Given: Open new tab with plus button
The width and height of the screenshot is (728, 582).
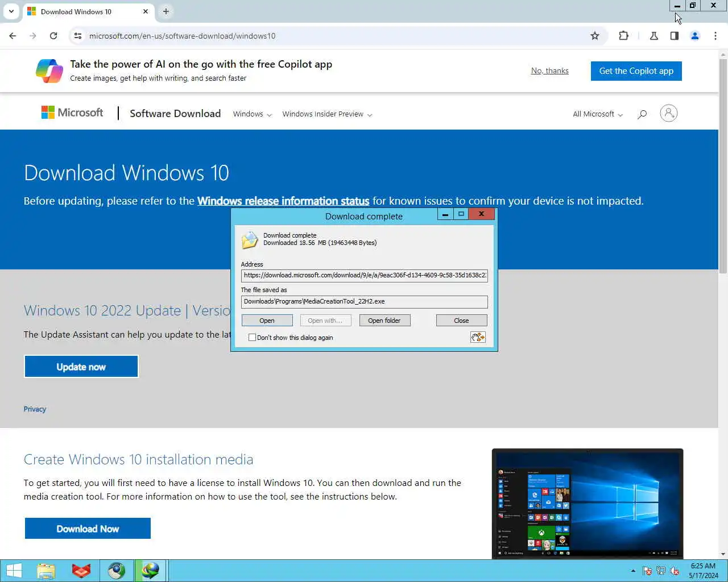Looking at the screenshot, I should [x=166, y=11].
